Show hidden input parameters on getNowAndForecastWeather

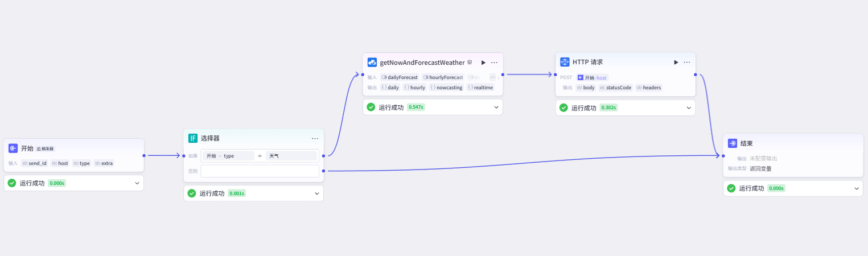click(492, 77)
